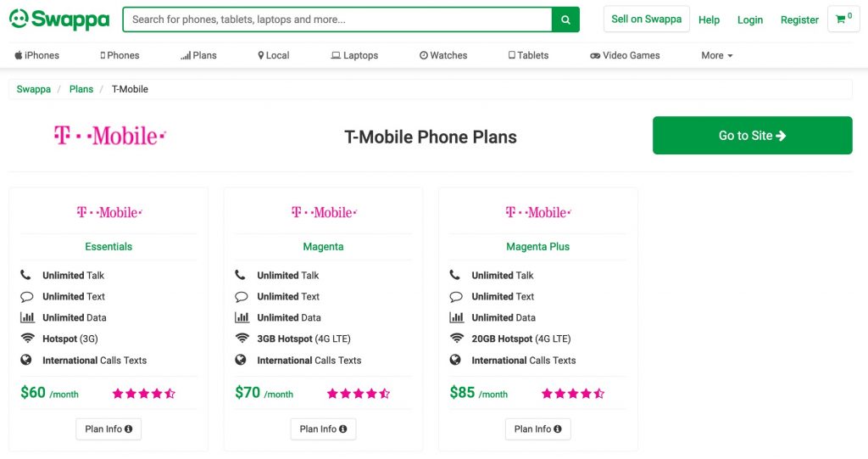Click the star rating on Magenta plan
The height and width of the screenshot is (459, 868).
click(359, 394)
